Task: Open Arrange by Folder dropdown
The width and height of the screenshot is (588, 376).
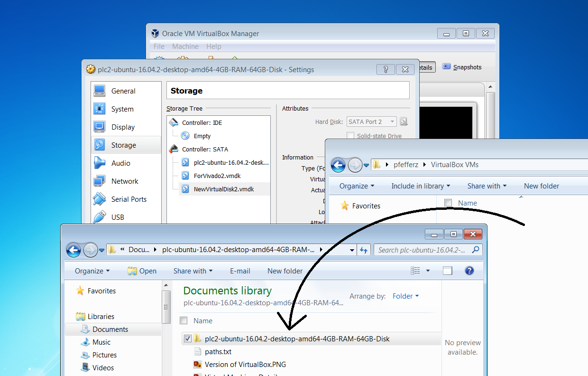Action: point(406,296)
